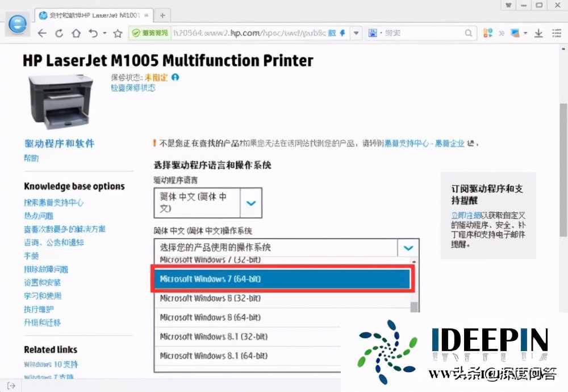Expand the operating system selection dropdown

pyautogui.click(x=407, y=248)
